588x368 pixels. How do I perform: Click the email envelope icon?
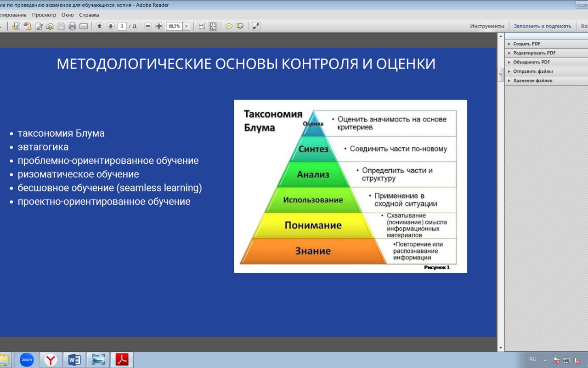point(84,26)
